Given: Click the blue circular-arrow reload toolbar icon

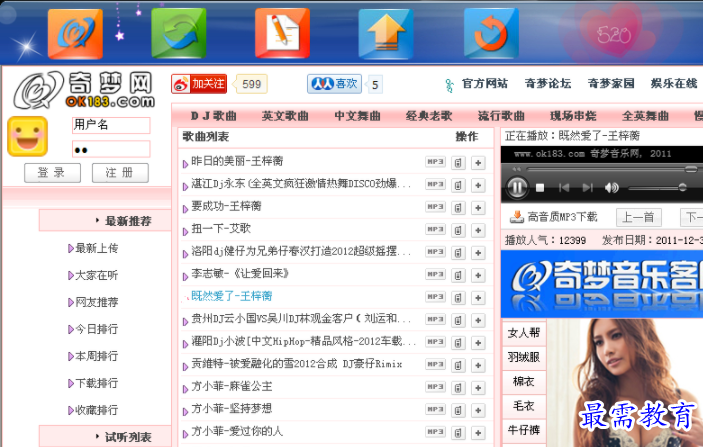Looking at the screenshot, I should pyautogui.click(x=491, y=34).
